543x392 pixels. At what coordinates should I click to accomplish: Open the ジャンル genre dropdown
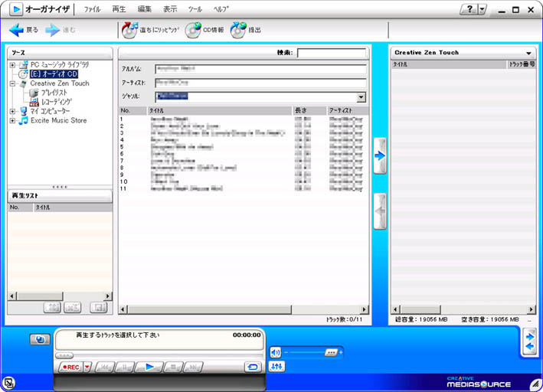[361, 97]
